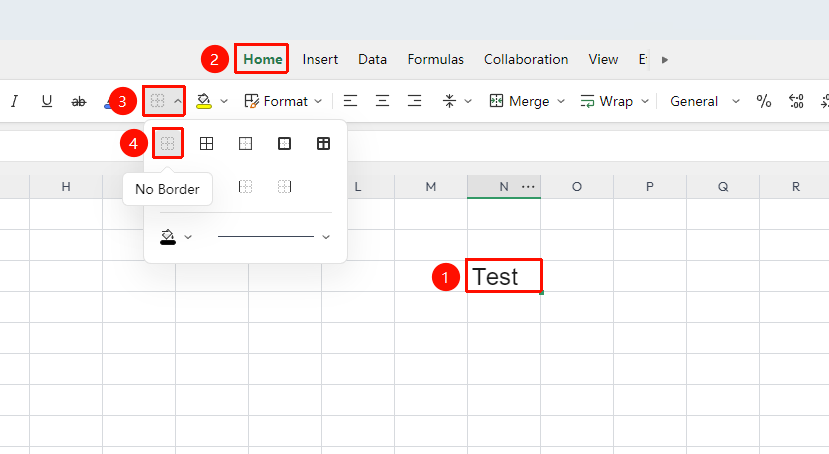Viewport: 829px width, 454px height.
Task: Click the fill color bucket icon
Action: click(x=204, y=101)
